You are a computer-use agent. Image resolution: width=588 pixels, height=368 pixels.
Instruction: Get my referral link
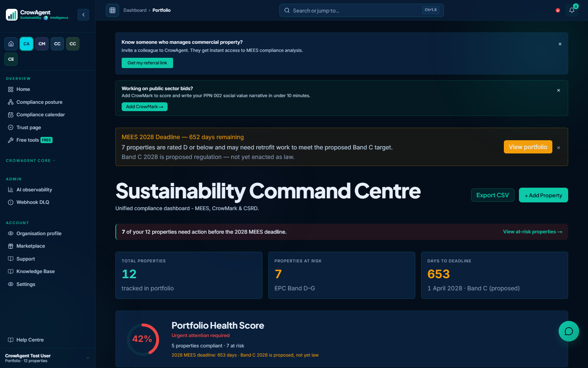click(x=147, y=63)
